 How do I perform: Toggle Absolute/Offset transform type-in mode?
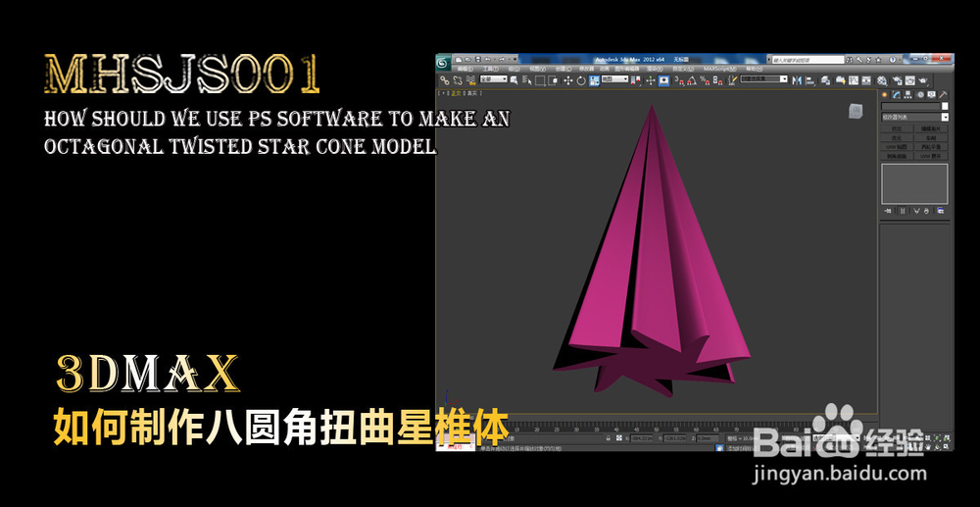pyautogui.click(x=619, y=438)
